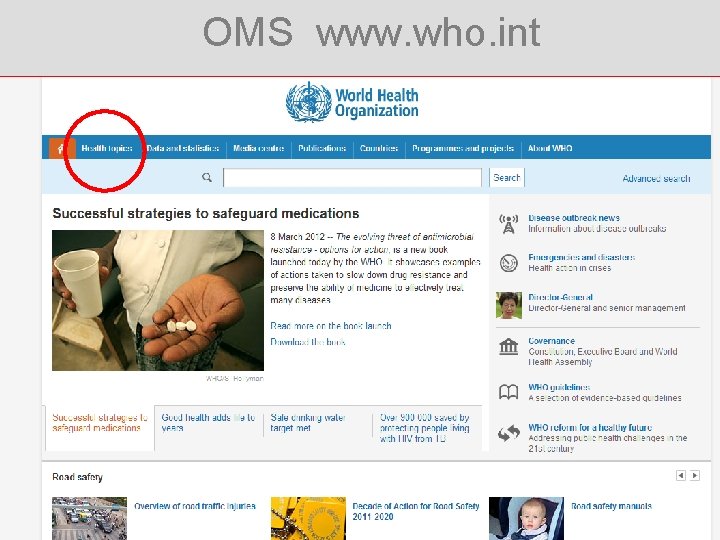
Task: Click inside the search text field
Action: [352, 178]
